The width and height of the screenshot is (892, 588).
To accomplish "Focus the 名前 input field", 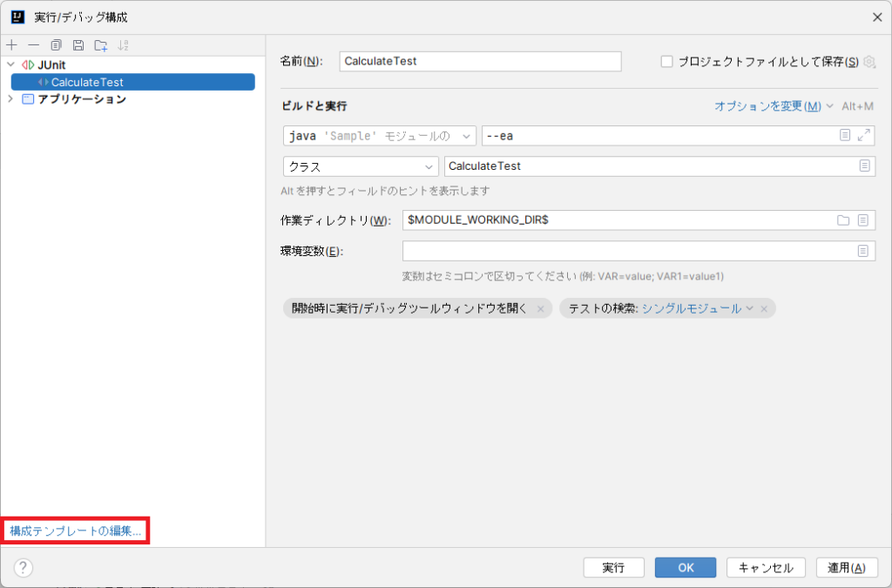I will coord(480,62).
